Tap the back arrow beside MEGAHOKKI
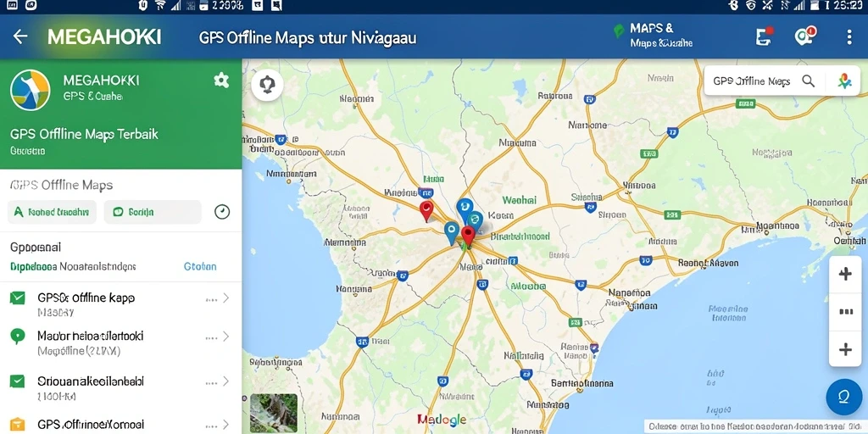 [x=20, y=37]
